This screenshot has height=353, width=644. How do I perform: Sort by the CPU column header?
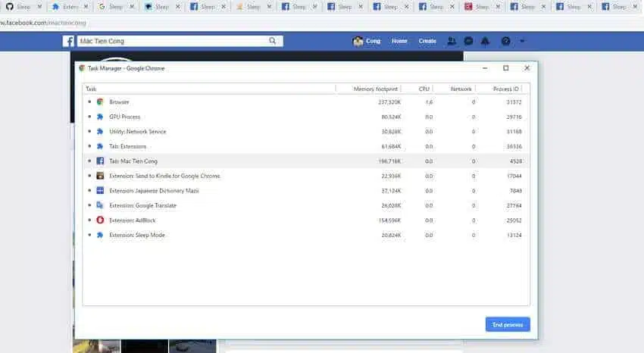click(x=424, y=89)
